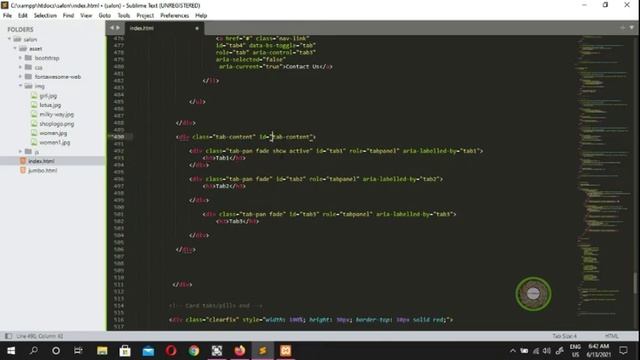640x360 pixels.
Task: Open the Help menu
Action: pos(201,16)
